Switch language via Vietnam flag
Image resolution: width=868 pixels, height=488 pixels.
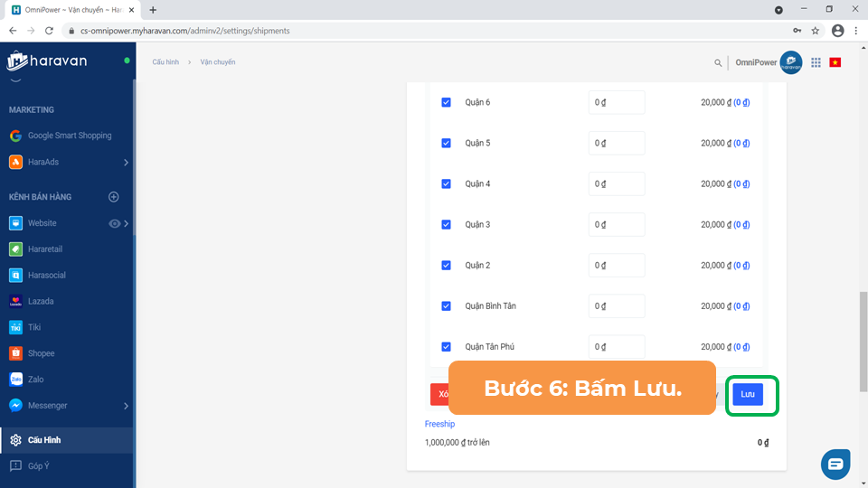click(x=835, y=62)
